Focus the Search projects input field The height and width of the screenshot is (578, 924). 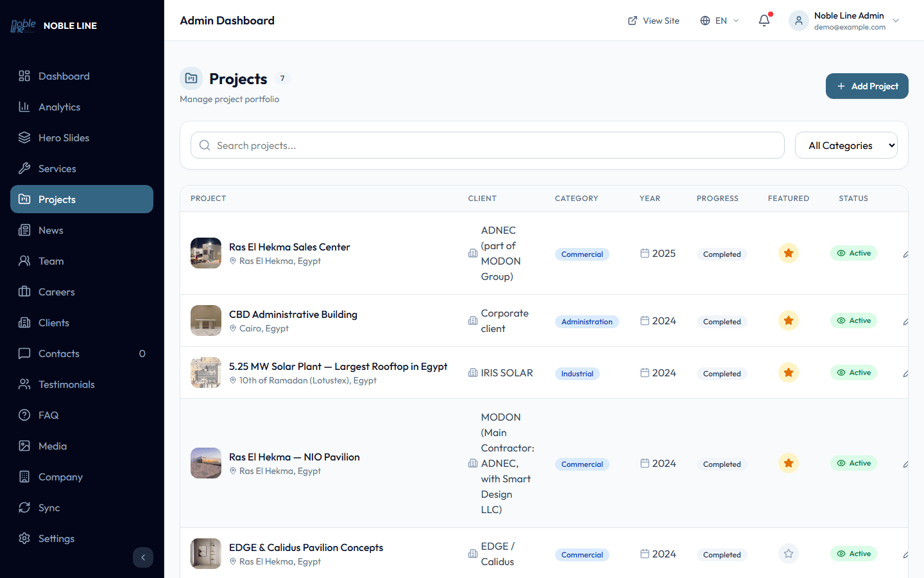tap(488, 145)
